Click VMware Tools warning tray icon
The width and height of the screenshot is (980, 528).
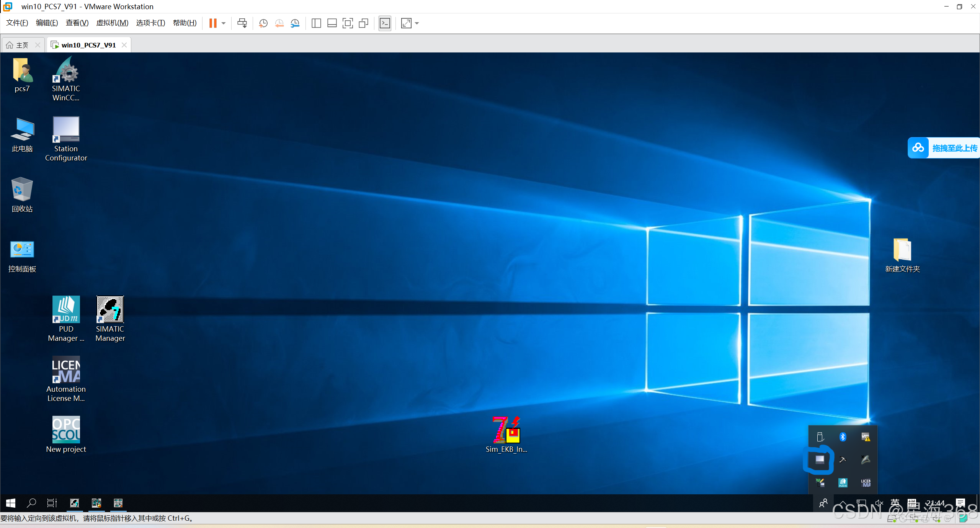click(866, 437)
